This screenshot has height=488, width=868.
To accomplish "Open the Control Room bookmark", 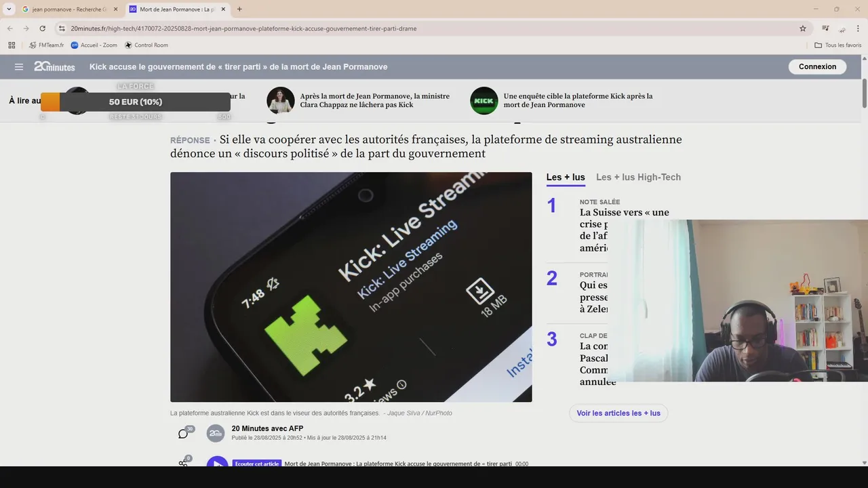I will [x=146, y=45].
